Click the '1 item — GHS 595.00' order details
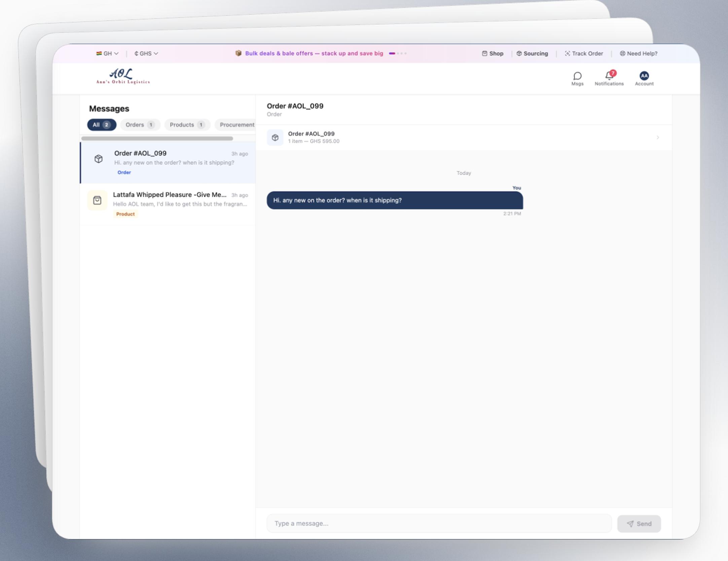 coord(314,141)
